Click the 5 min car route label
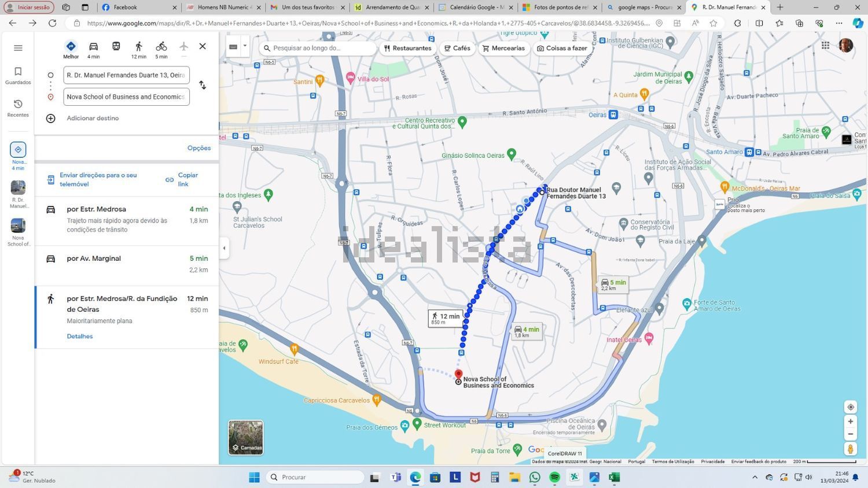This screenshot has height=488, width=868. [613, 284]
